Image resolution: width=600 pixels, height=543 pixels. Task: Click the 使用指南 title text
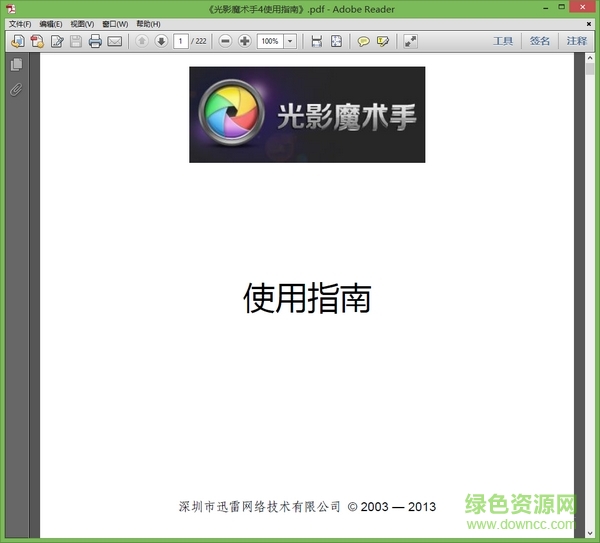(x=307, y=298)
